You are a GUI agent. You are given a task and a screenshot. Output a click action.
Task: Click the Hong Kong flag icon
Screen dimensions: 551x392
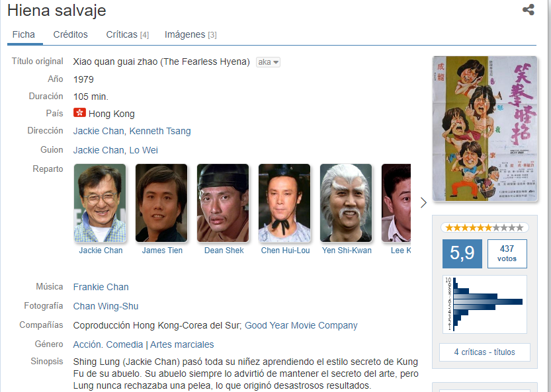pyautogui.click(x=79, y=112)
